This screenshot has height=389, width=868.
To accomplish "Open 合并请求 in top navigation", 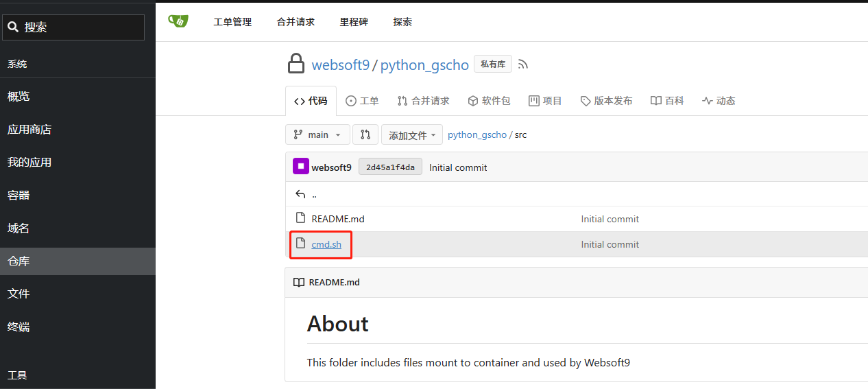I will 296,22.
